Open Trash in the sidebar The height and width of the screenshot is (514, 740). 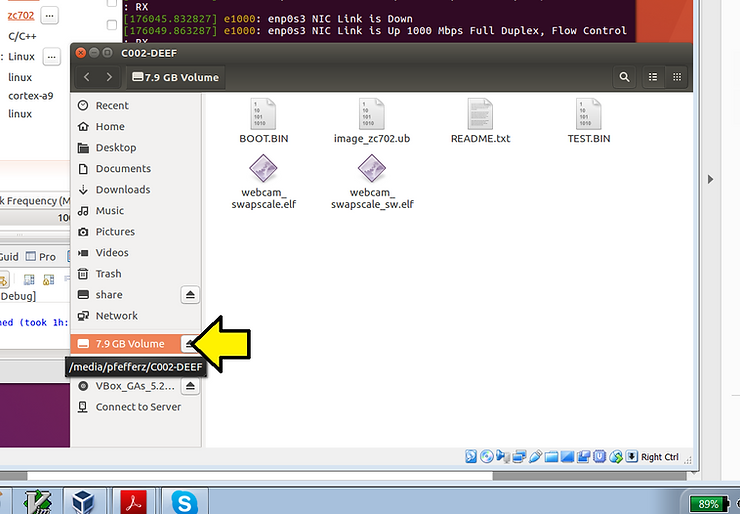click(x=108, y=274)
